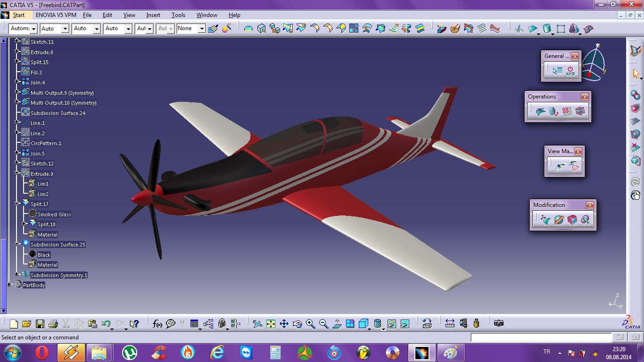
Task: Click the red grid pattern icon in Operations
Action: coord(567,111)
